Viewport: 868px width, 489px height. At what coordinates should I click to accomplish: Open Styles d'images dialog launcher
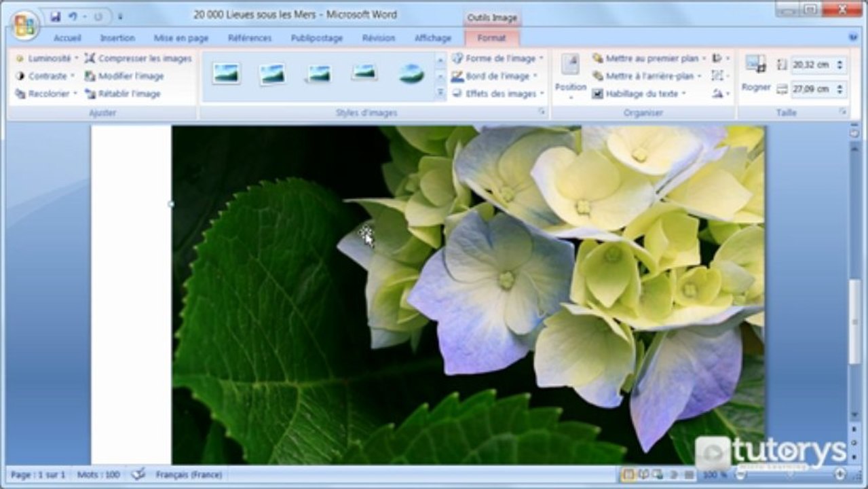[542, 111]
